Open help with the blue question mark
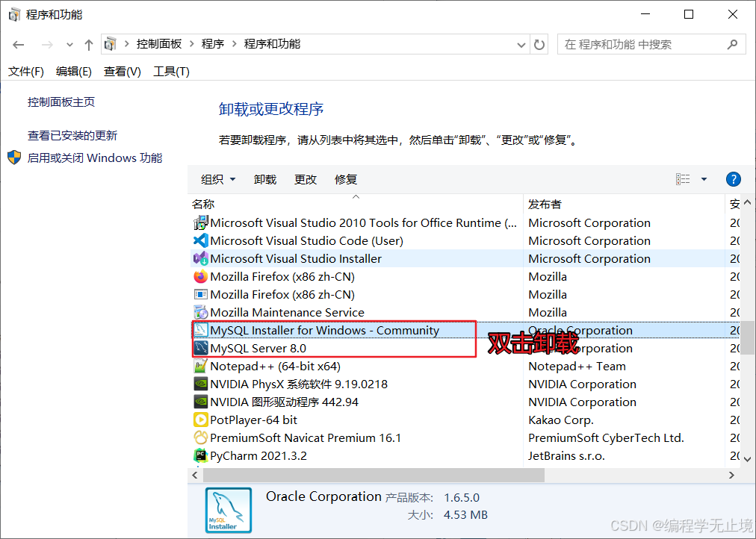Image resolution: width=756 pixels, height=539 pixels. 734,179
